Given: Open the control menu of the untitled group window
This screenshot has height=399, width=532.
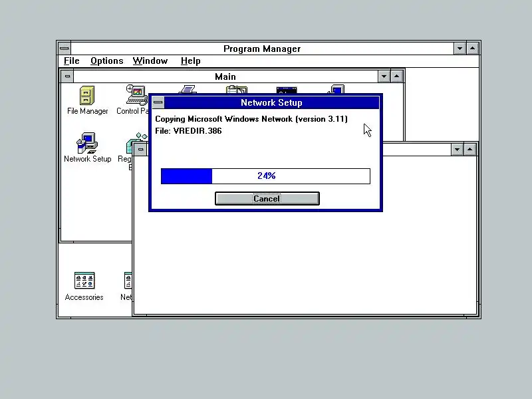Looking at the screenshot, I should [140, 149].
